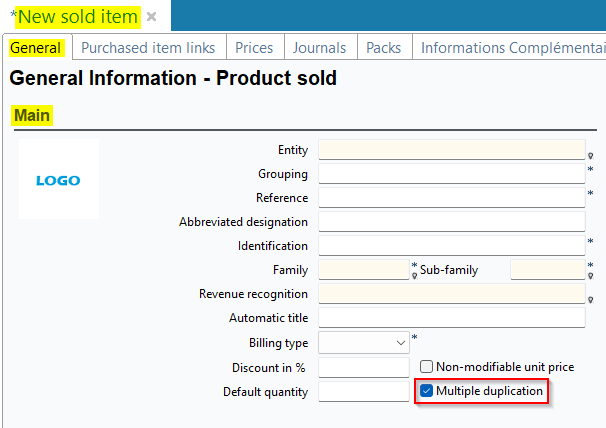Click the lookup icon beside Sub-family field

tap(590, 276)
